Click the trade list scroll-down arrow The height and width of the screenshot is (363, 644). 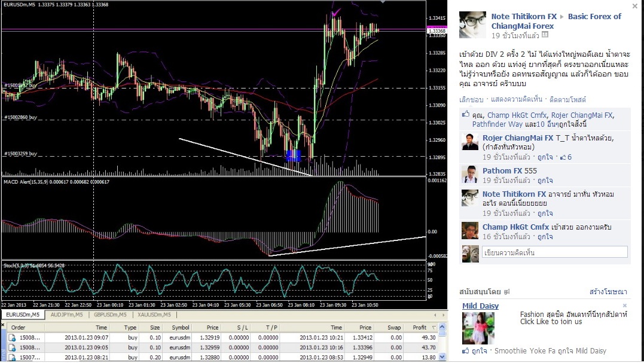click(x=442, y=357)
